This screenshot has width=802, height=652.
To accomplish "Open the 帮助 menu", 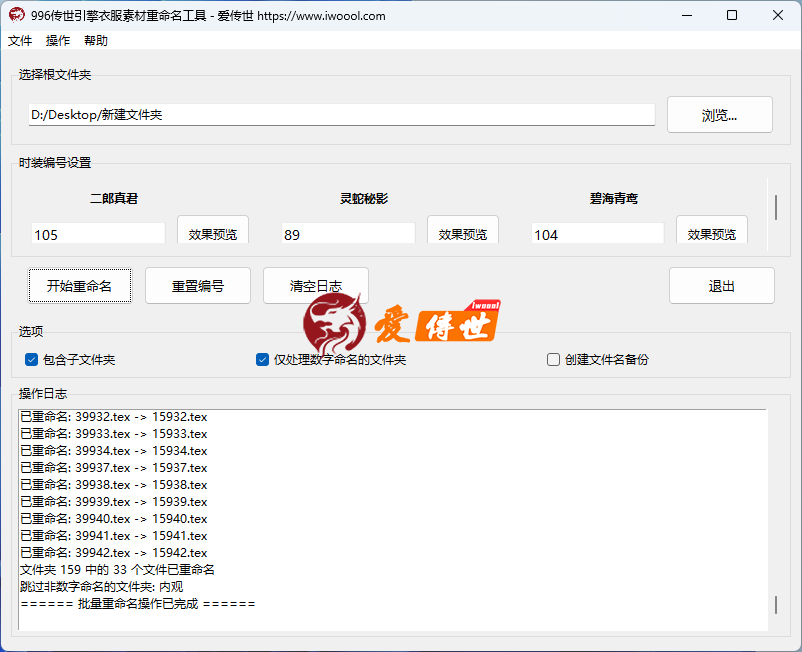I will (x=96, y=41).
